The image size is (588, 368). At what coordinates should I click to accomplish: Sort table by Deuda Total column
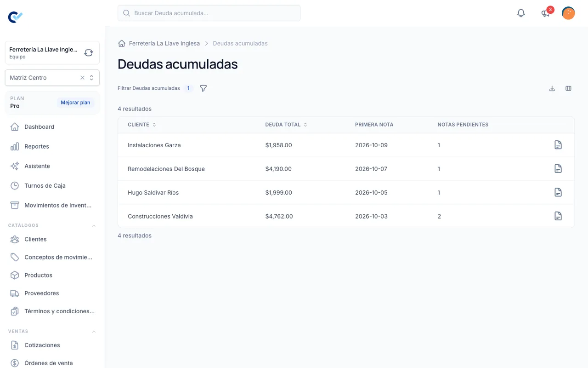pyautogui.click(x=286, y=125)
